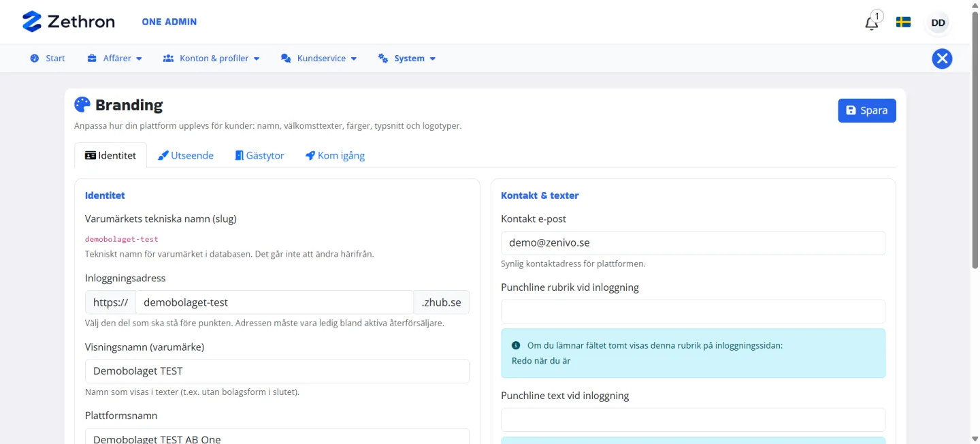
Task: Open the Kundservice menu
Action: (x=319, y=59)
